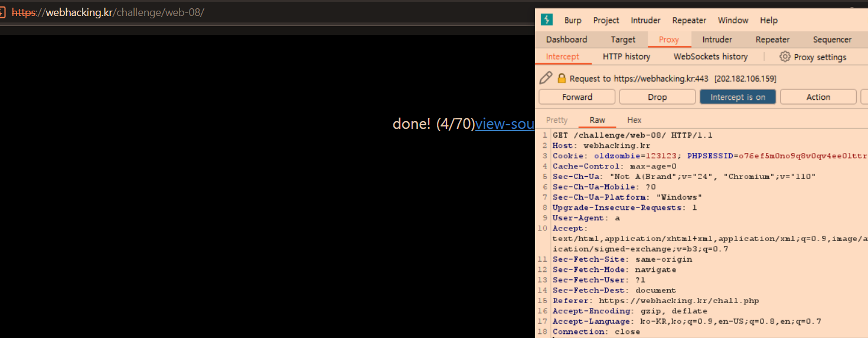Click the Cookie header line with oldzombie
Image resolution: width=868 pixels, height=338 pixels.
tap(710, 156)
